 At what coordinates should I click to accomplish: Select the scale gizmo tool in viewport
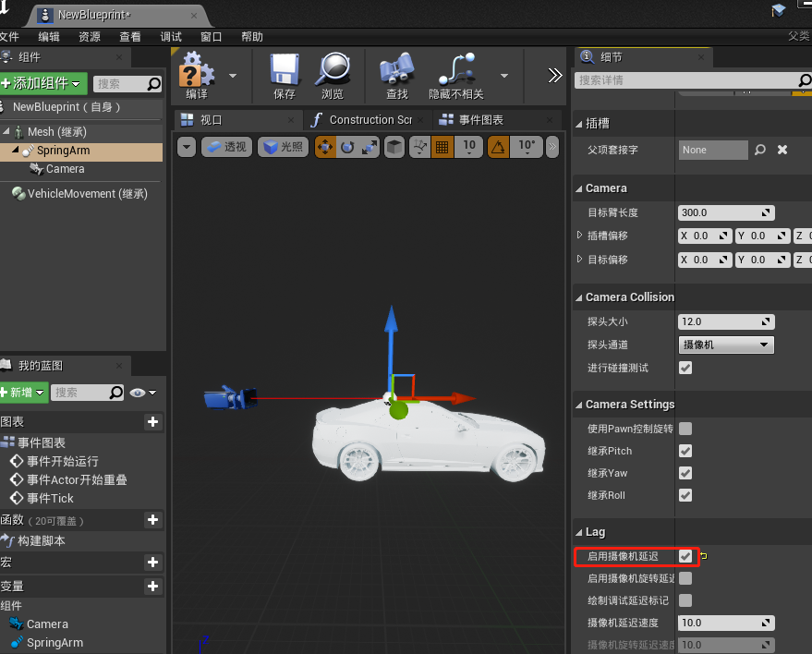point(370,147)
